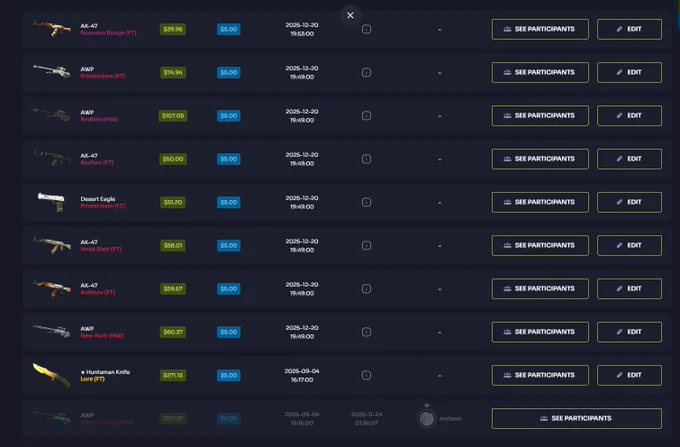The image size is (680, 447).
Task: Click the AWP Redline weapon thumbnail
Action: click(x=52, y=115)
